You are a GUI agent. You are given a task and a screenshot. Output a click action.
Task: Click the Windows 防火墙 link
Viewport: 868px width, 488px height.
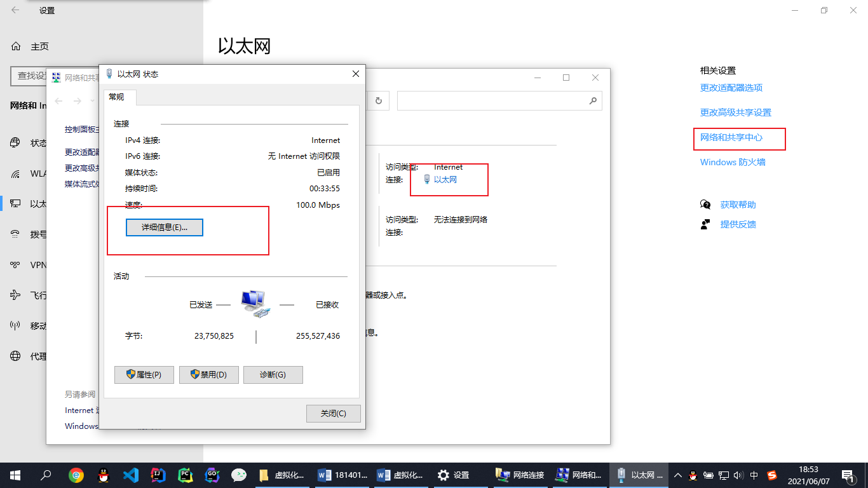733,162
